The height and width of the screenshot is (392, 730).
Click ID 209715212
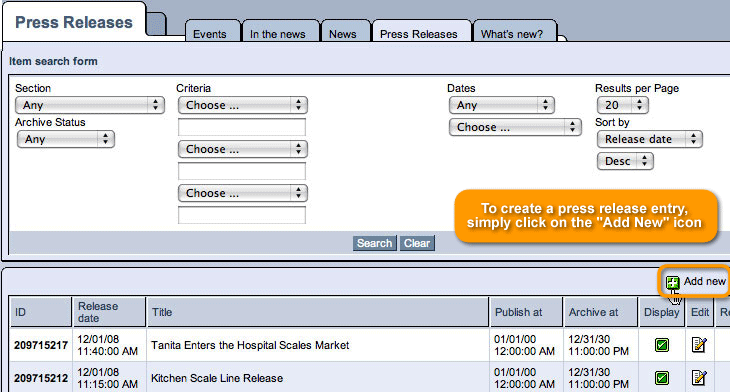(41, 378)
